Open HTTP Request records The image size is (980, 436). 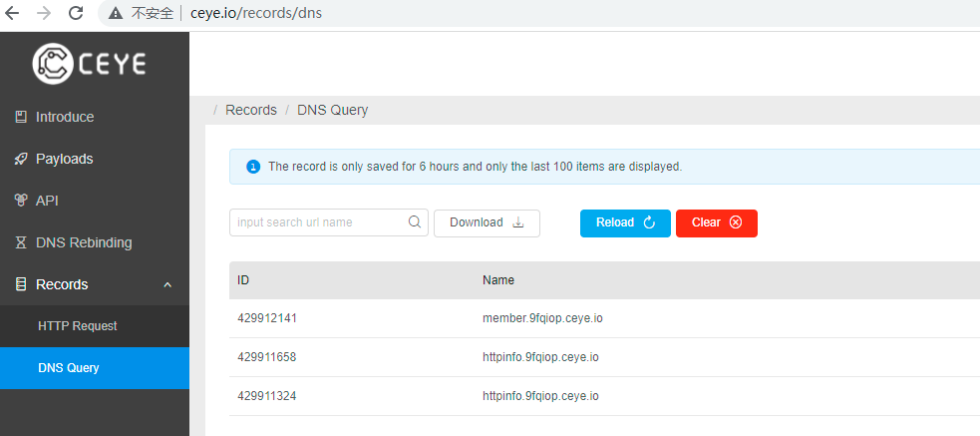77,326
